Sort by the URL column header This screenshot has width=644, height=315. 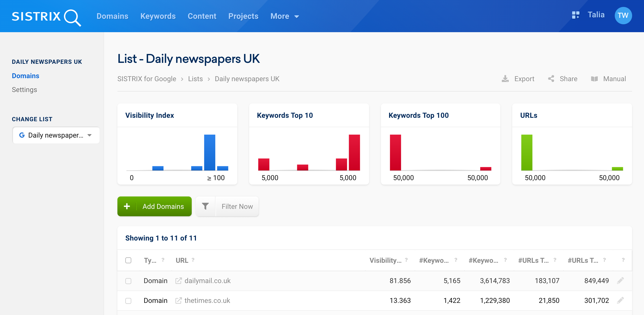(182, 260)
